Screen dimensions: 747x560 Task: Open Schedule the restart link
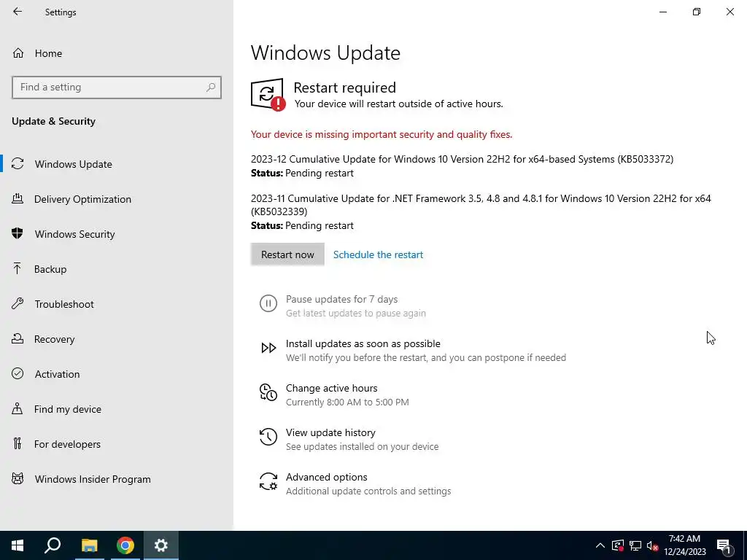click(x=378, y=254)
